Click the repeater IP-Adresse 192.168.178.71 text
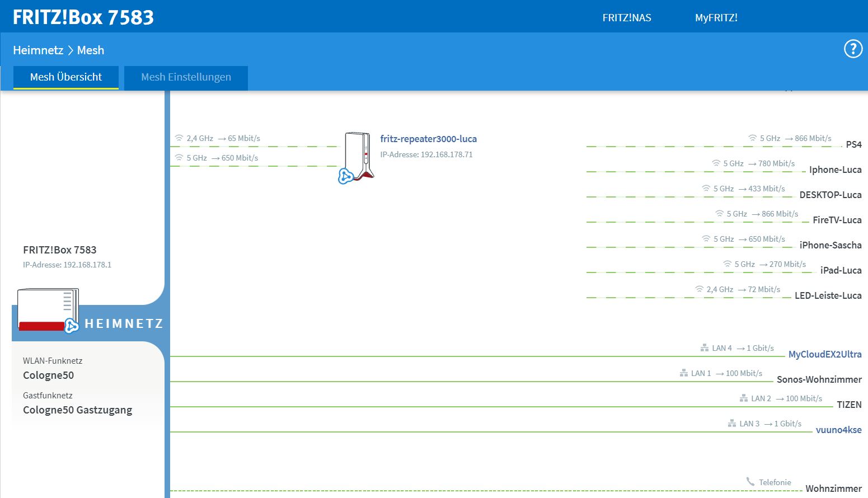 (x=426, y=154)
